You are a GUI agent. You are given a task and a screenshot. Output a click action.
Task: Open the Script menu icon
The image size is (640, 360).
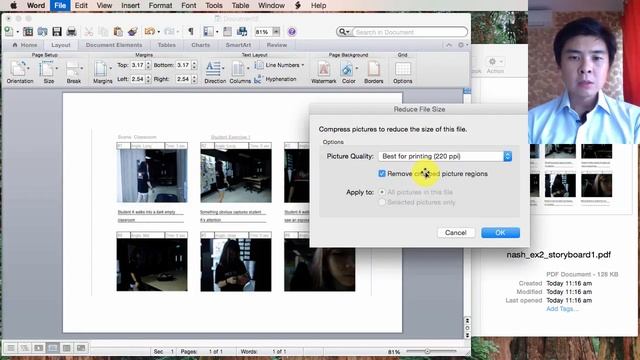298,5
